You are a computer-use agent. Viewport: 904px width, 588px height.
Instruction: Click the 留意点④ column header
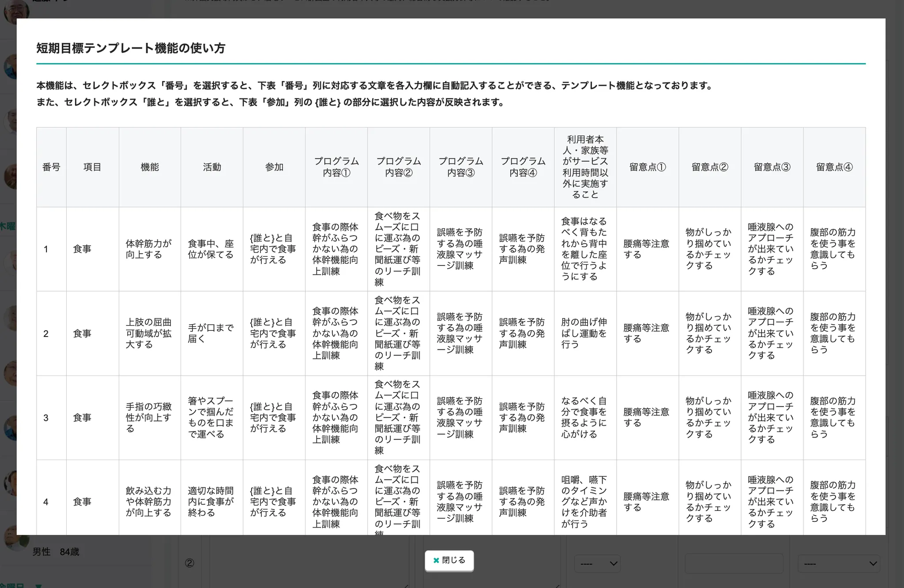(x=834, y=167)
